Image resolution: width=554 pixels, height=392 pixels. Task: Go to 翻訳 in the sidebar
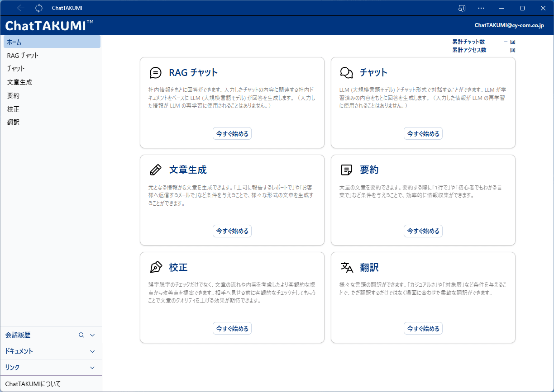[x=14, y=123]
